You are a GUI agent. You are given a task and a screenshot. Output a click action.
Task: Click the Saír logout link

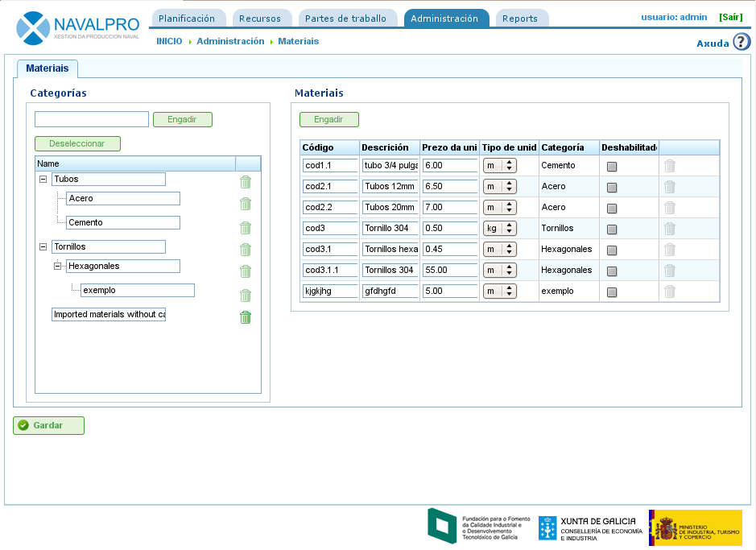[x=730, y=17]
